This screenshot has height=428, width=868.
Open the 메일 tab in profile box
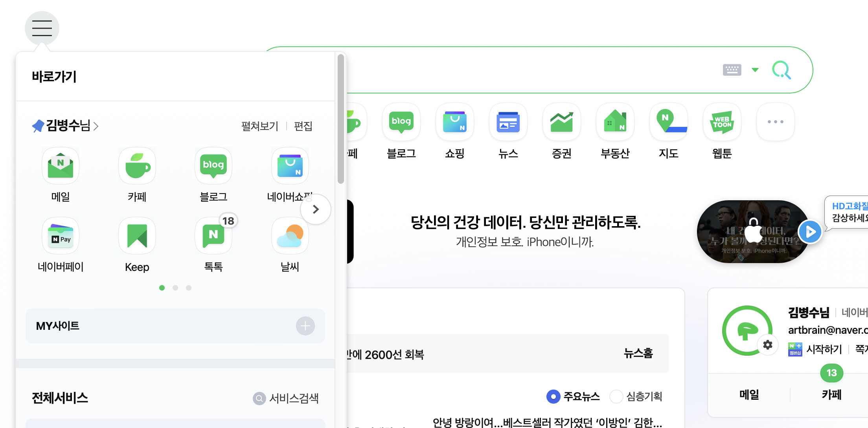tap(749, 395)
